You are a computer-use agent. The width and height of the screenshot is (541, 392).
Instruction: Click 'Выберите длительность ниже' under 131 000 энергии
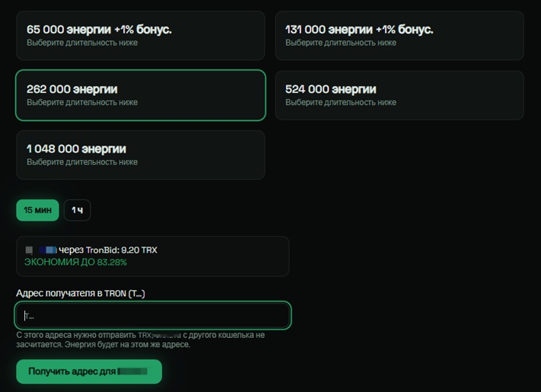[x=341, y=43]
